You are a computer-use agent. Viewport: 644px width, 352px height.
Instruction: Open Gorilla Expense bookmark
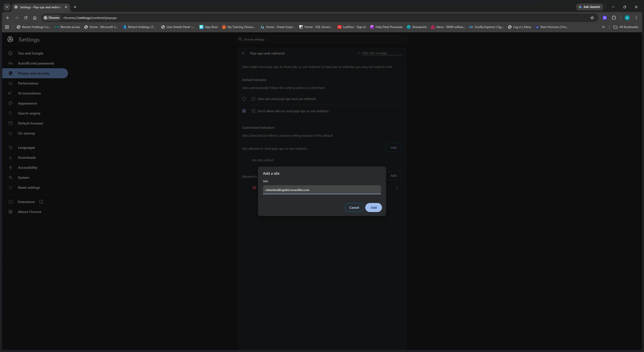[x=486, y=27]
